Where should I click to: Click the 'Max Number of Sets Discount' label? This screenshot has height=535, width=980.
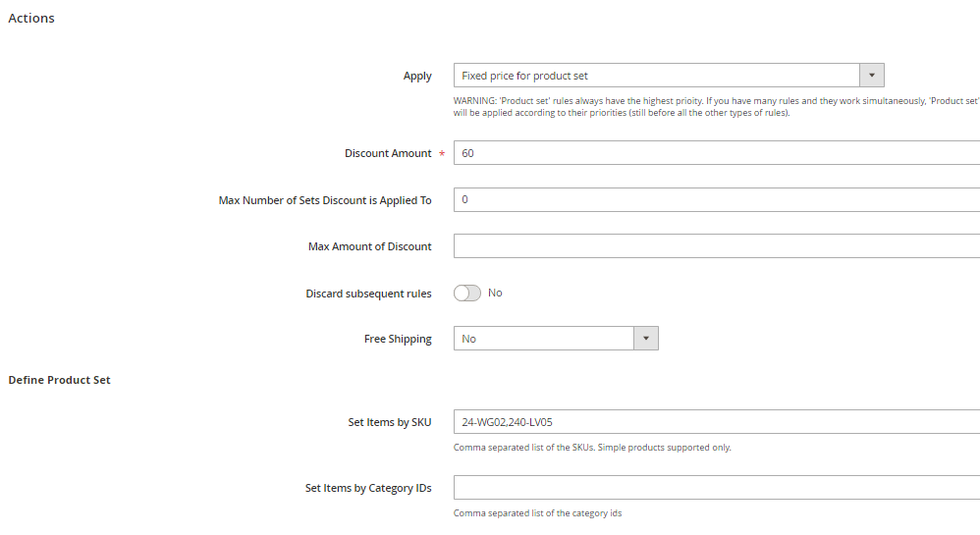[x=325, y=200]
